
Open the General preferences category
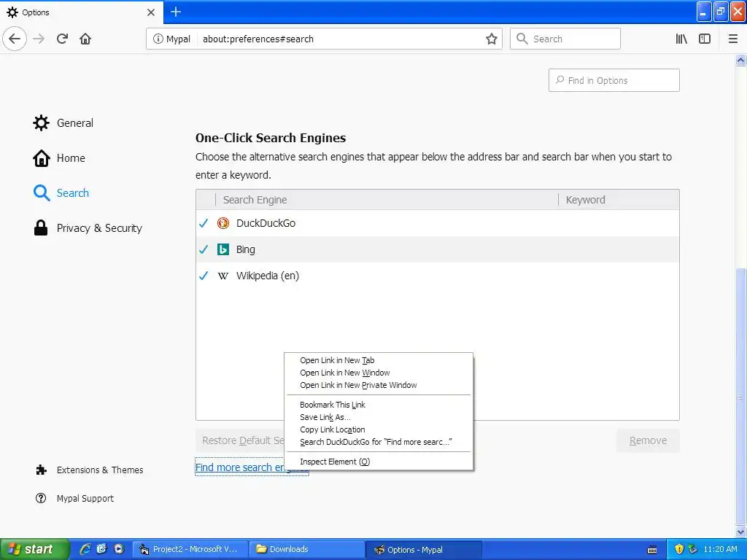point(63,122)
